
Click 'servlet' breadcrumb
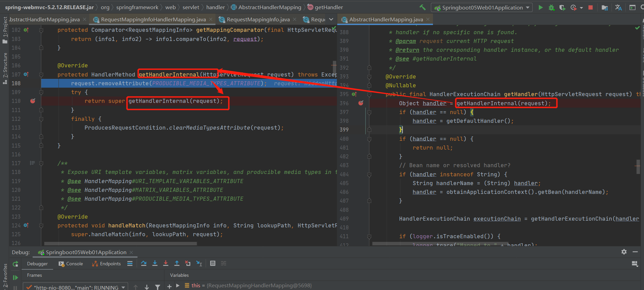tap(191, 7)
